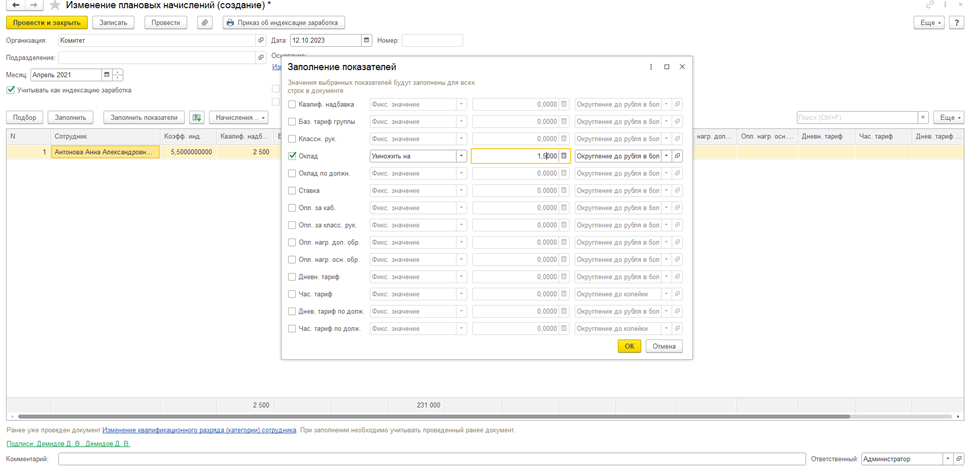Expand Ставка method dropdown
The height and width of the screenshot is (467, 974).
point(462,191)
